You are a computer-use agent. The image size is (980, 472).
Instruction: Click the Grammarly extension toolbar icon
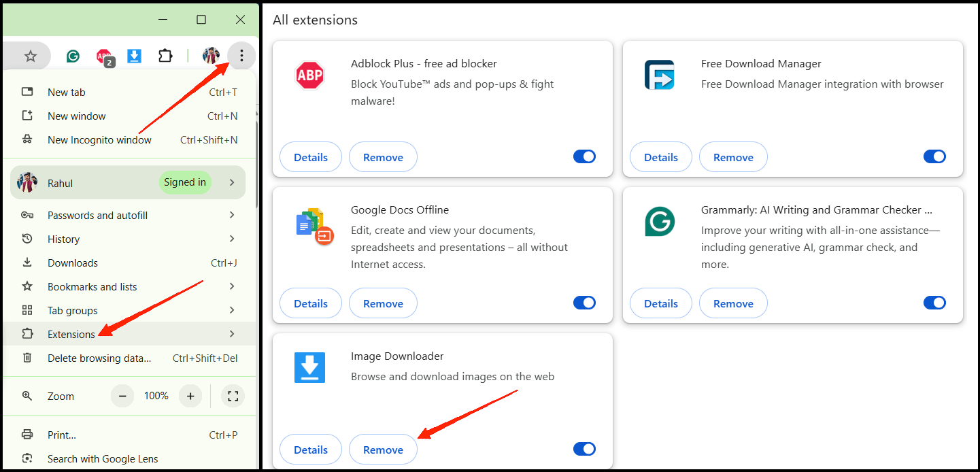(73, 56)
